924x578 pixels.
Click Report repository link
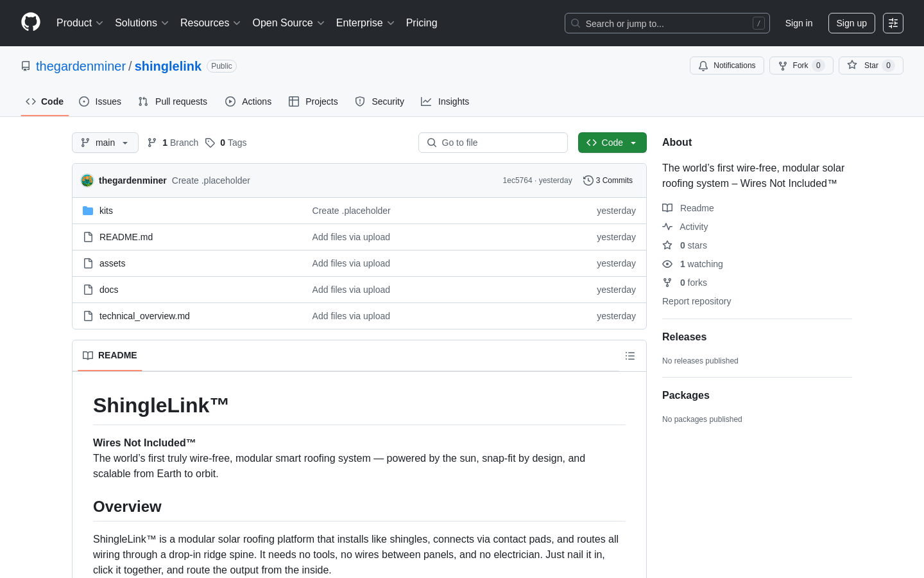[x=696, y=301]
